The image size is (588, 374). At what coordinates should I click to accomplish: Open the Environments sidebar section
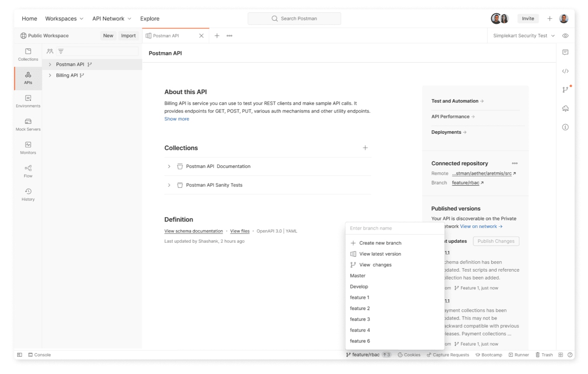coord(28,101)
